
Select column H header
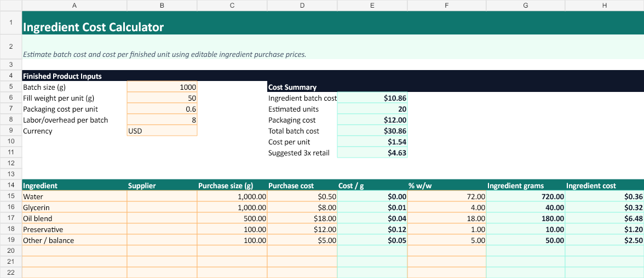pos(605,5)
